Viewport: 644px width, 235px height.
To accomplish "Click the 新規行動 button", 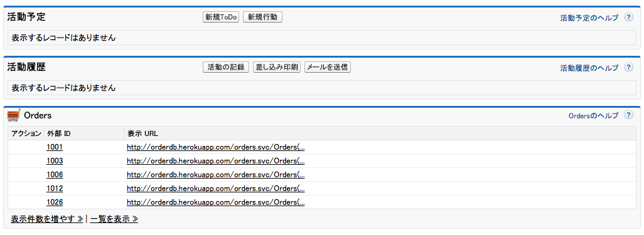I will click(263, 17).
